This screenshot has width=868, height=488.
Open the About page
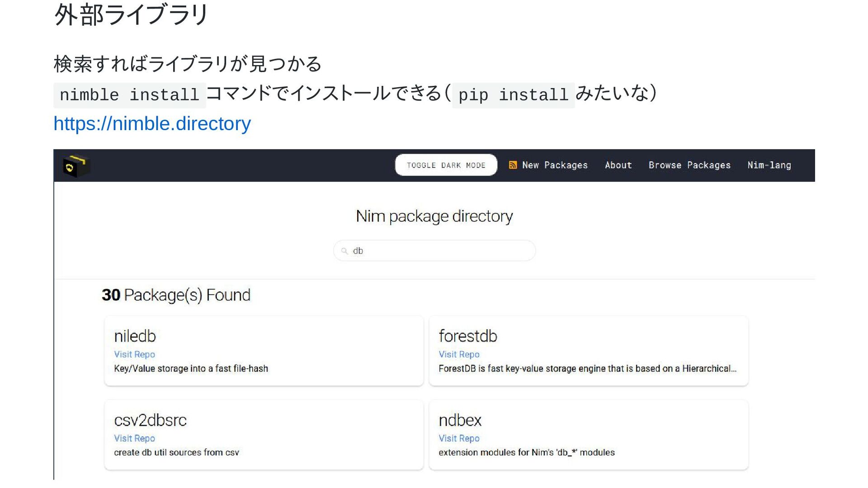pos(618,165)
